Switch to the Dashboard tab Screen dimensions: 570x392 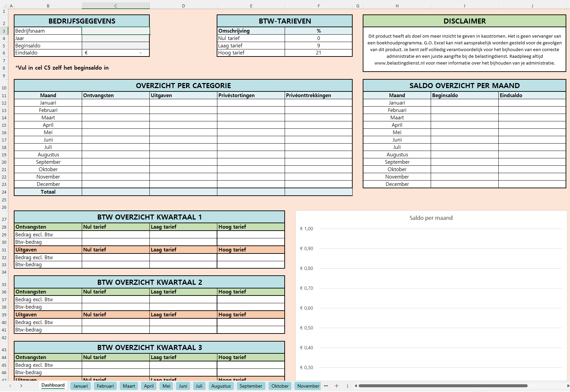tap(52, 385)
